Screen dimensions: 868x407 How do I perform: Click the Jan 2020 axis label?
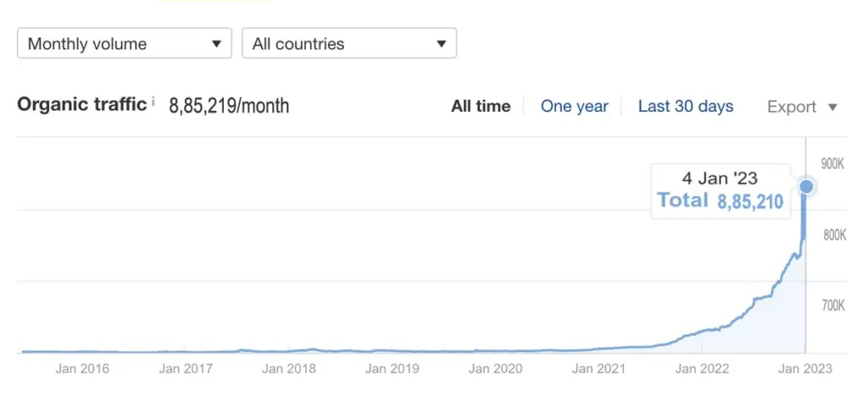[496, 369]
